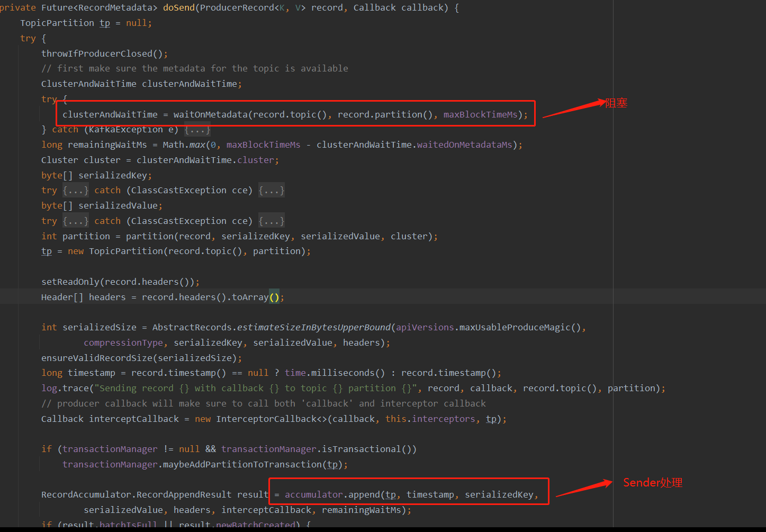Expand folded catch block below serializedValue declaration
766x532 pixels.
[x=271, y=221]
